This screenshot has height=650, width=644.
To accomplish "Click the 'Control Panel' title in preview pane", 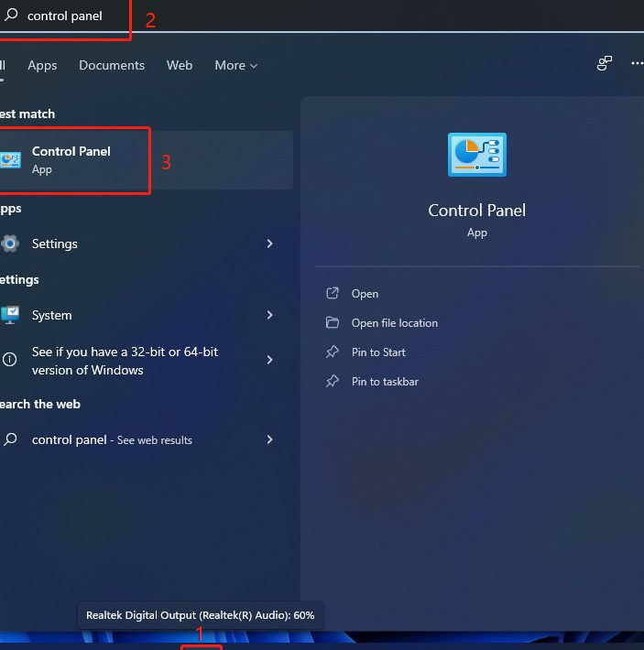I will (477, 211).
